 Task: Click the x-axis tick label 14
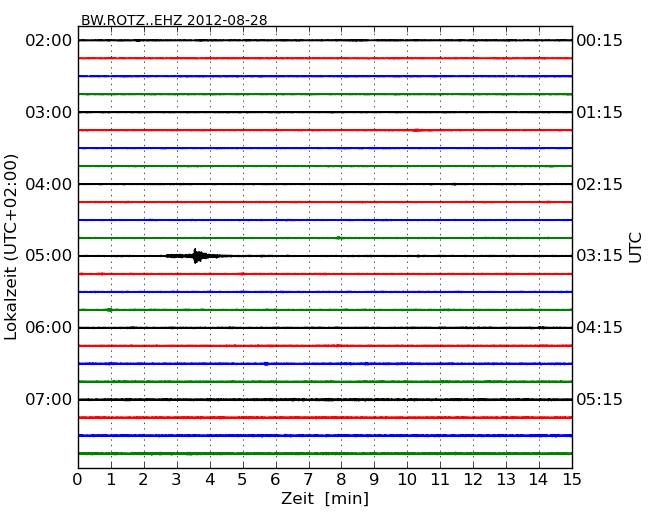click(x=539, y=480)
